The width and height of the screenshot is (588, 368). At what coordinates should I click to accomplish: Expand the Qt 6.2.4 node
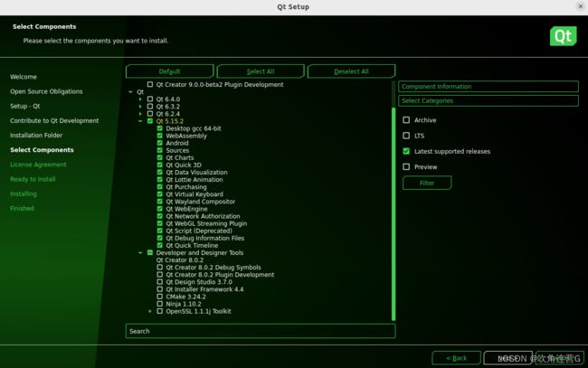click(140, 114)
